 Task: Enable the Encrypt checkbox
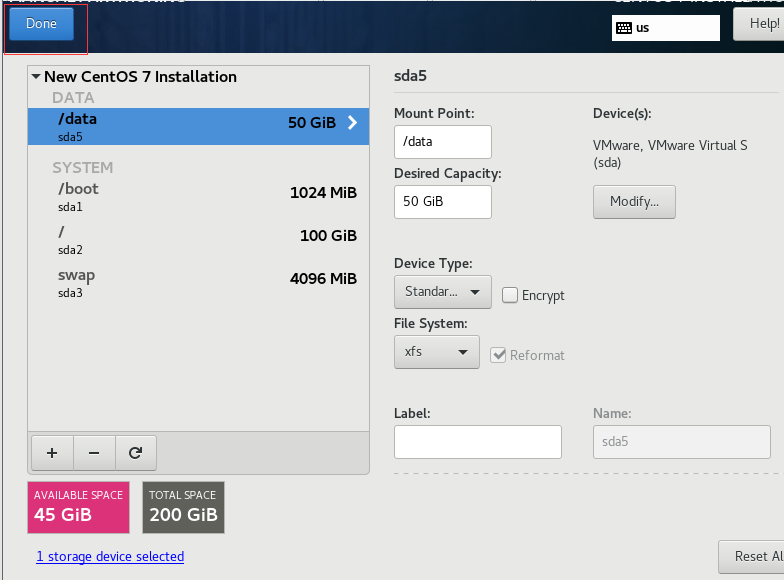(510, 295)
